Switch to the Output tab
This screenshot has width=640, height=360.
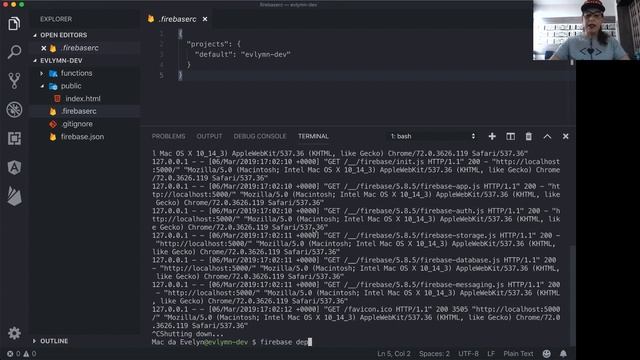pyautogui.click(x=209, y=136)
